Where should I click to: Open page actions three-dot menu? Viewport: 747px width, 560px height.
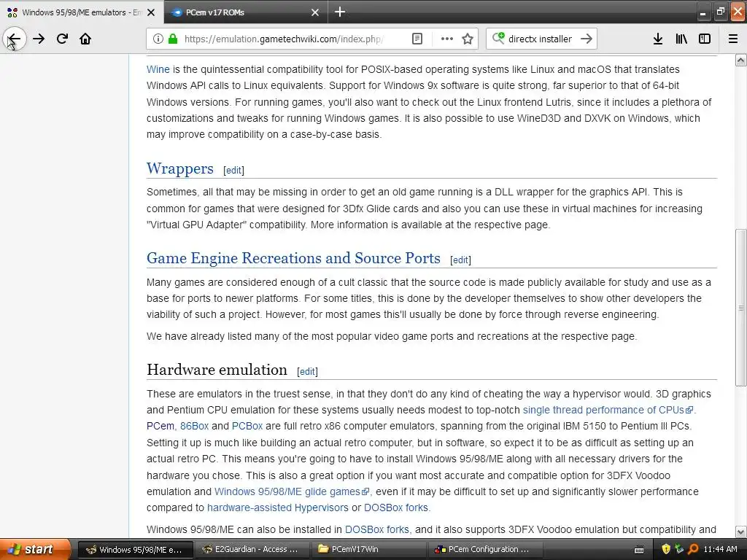[x=447, y=39]
